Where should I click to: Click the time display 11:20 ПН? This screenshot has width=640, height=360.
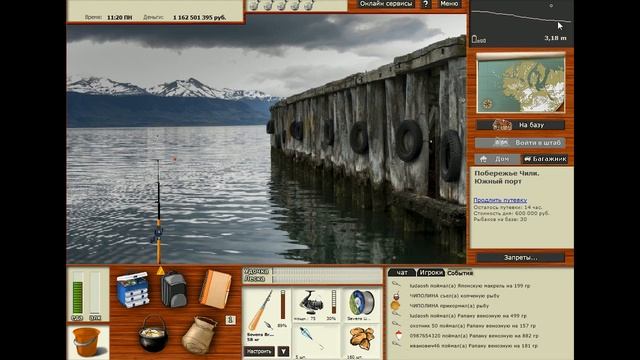(119, 18)
